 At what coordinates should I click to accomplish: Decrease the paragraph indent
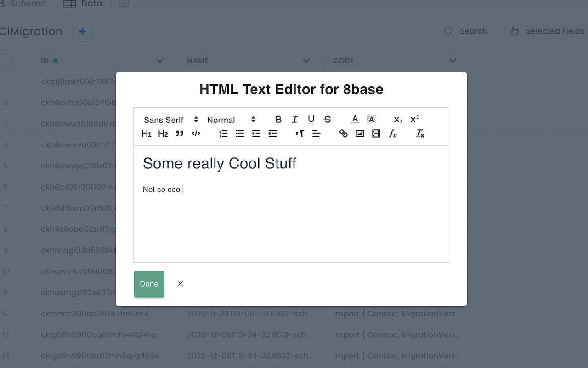(256, 133)
